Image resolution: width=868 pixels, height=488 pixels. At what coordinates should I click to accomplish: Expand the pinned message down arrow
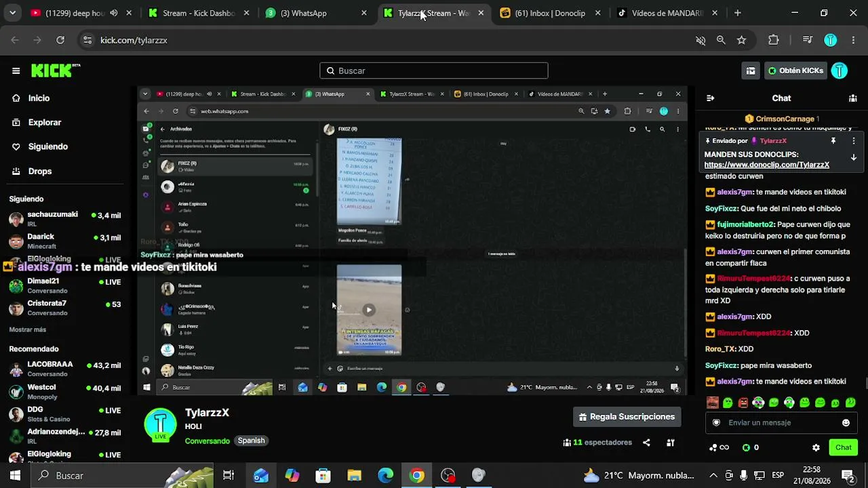tap(854, 157)
